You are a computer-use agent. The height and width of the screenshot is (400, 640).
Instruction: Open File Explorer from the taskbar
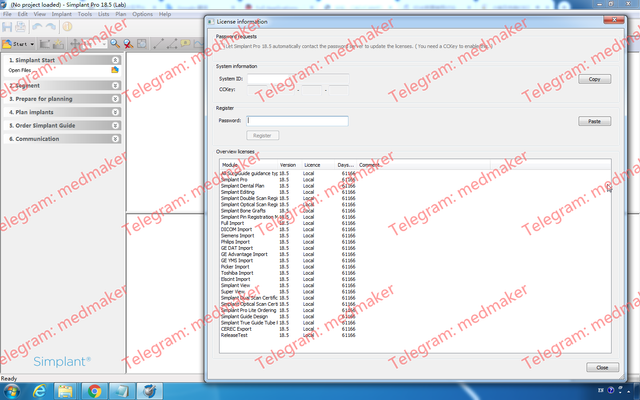(65, 391)
